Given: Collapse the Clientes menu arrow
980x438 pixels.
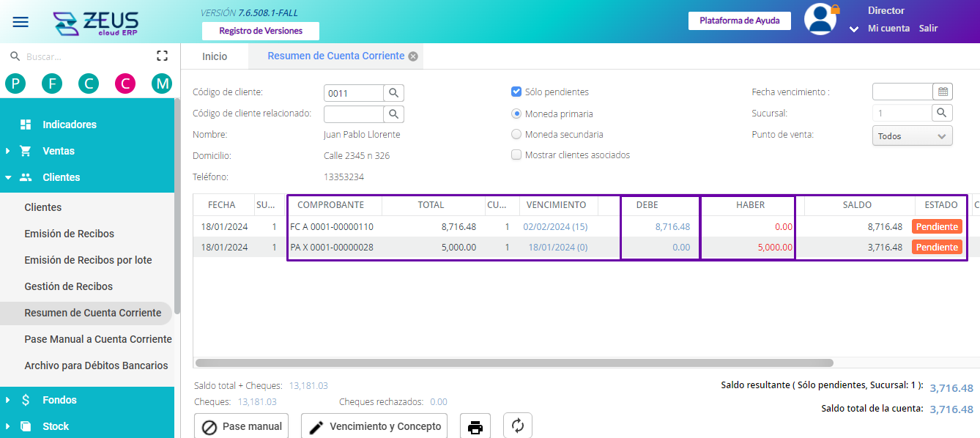Looking at the screenshot, I should tap(8, 177).
